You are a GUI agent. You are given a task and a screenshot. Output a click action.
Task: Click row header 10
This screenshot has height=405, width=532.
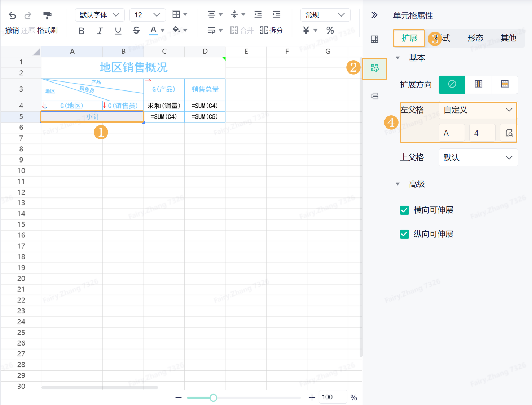[x=21, y=171]
